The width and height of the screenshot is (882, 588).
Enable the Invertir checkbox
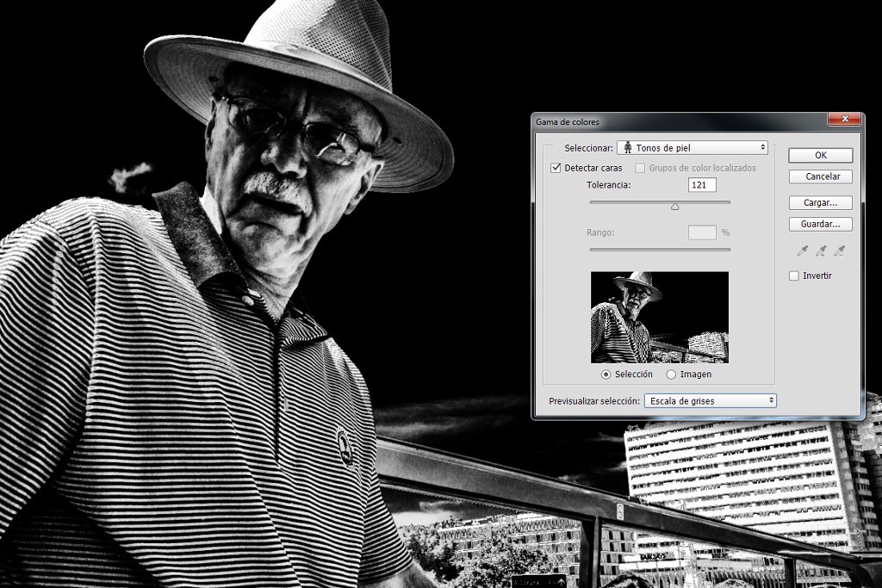[x=793, y=275]
